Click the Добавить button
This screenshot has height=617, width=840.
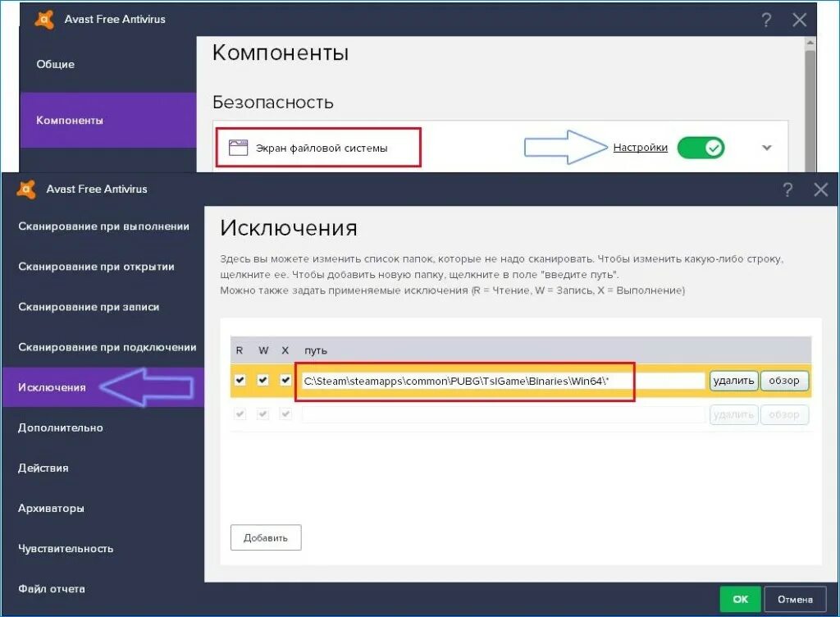click(x=266, y=537)
